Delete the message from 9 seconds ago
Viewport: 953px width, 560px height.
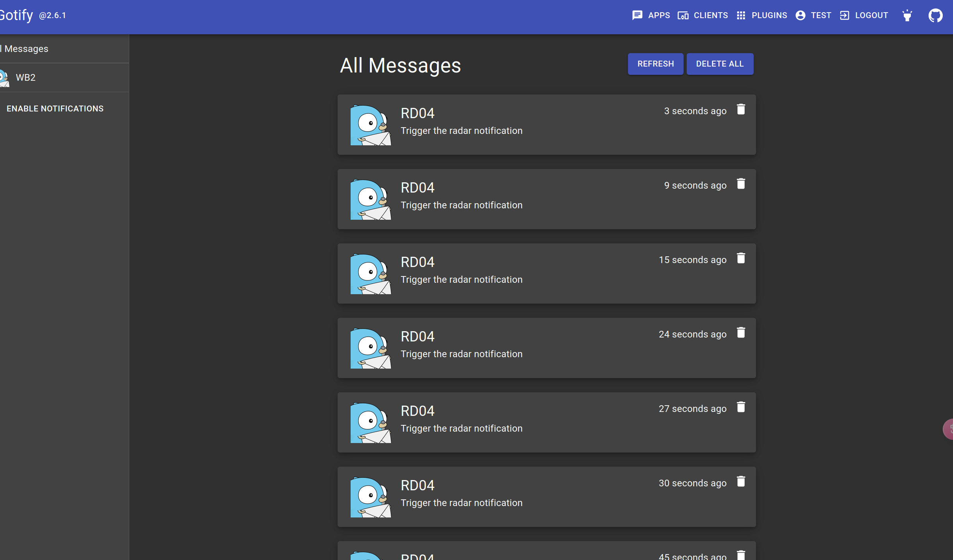tap(741, 184)
